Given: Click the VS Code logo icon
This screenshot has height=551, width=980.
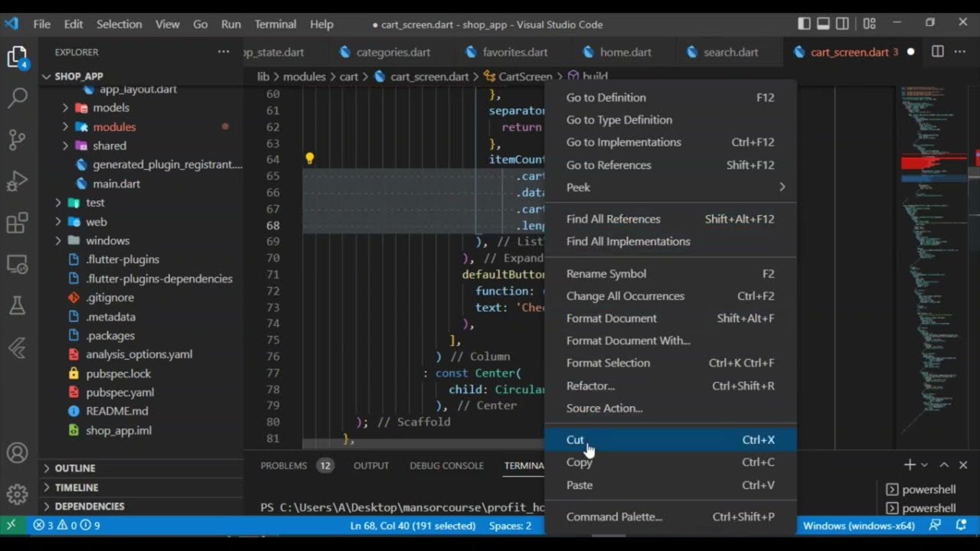Looking at the screenshot, I should coord(11,24).
